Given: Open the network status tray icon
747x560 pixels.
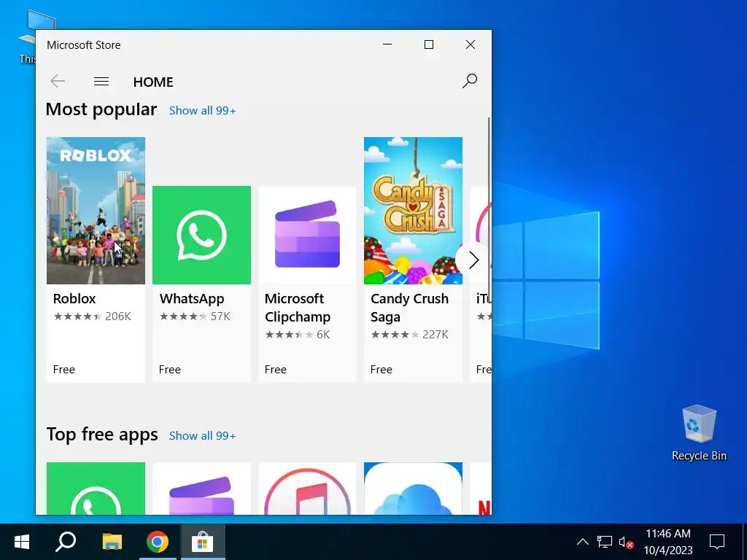Looking at the screenshot, I should point(604,542).
